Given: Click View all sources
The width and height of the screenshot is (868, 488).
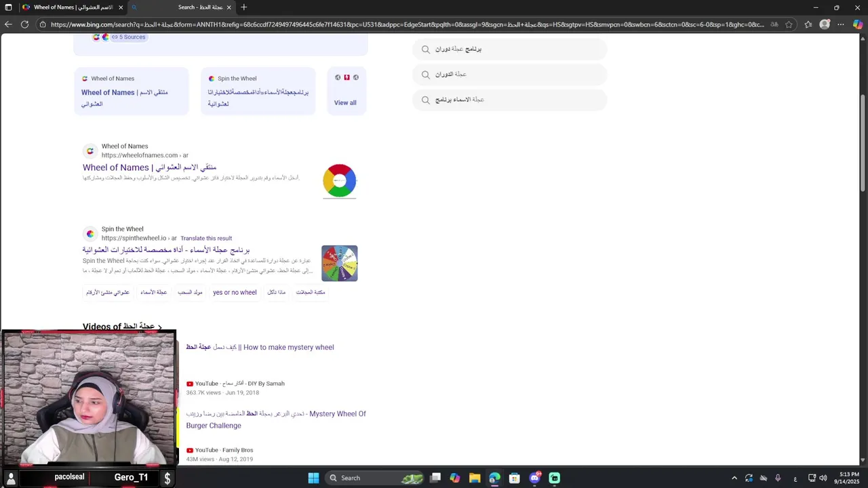Looking at the screenshot, I should coord(345,103).
